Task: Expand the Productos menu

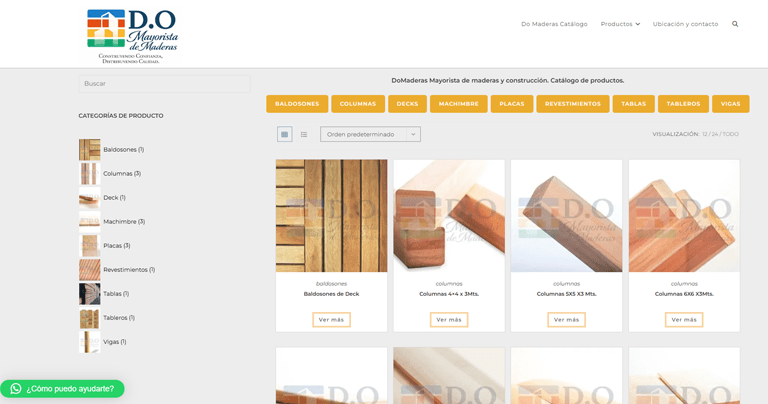Action: [620, 24]
